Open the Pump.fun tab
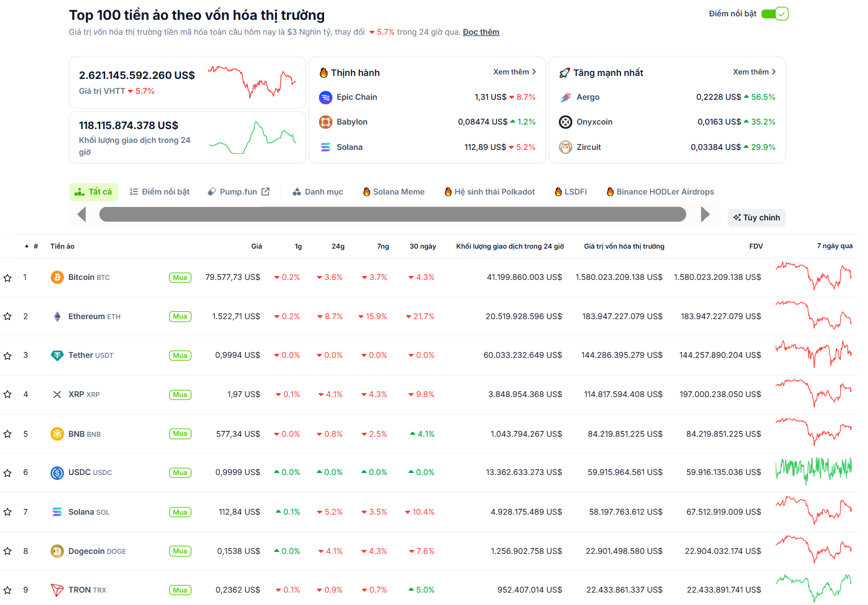Image resolution: width=868 pixels, height=605 pixels. [x=239, y=192]
